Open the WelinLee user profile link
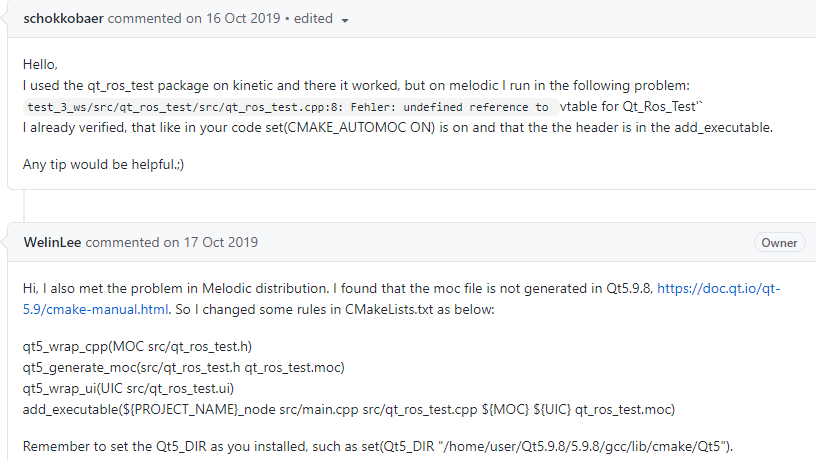816x461 pixels. 51,242
